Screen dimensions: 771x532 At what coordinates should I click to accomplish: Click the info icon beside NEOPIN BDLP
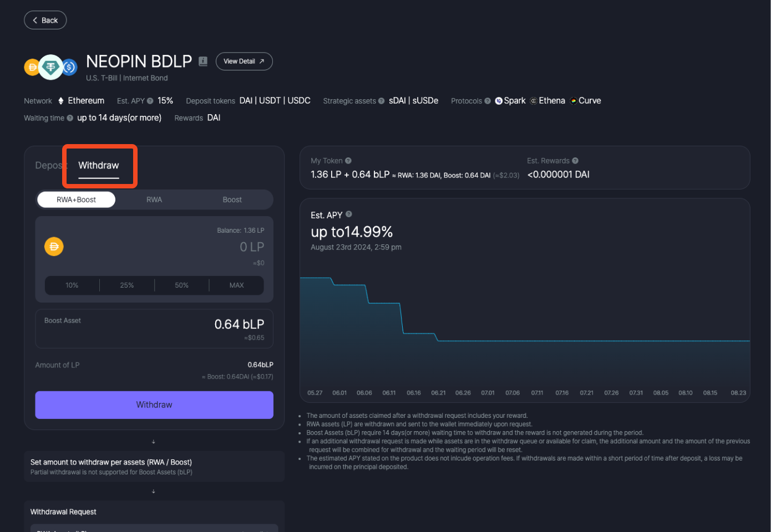(x=203, y=62)
